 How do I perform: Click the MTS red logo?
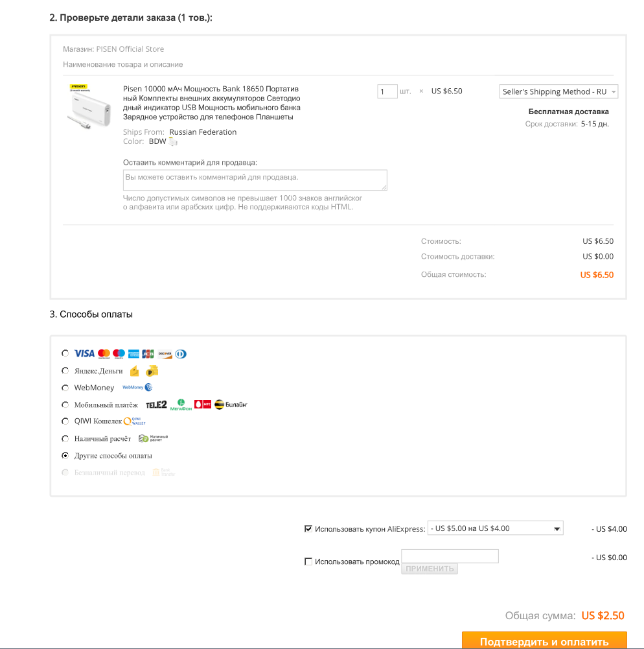coord(203,405)
